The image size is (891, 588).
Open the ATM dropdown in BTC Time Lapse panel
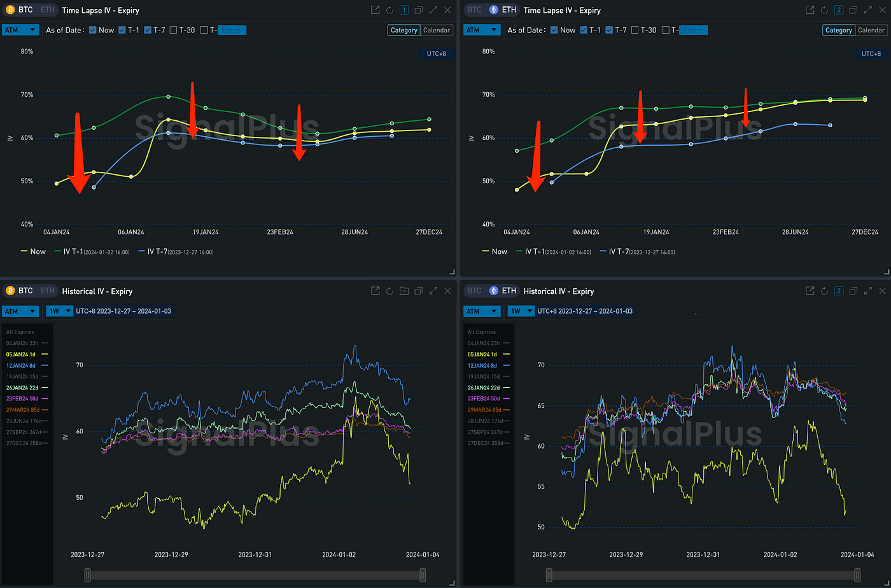pos(21,30)
